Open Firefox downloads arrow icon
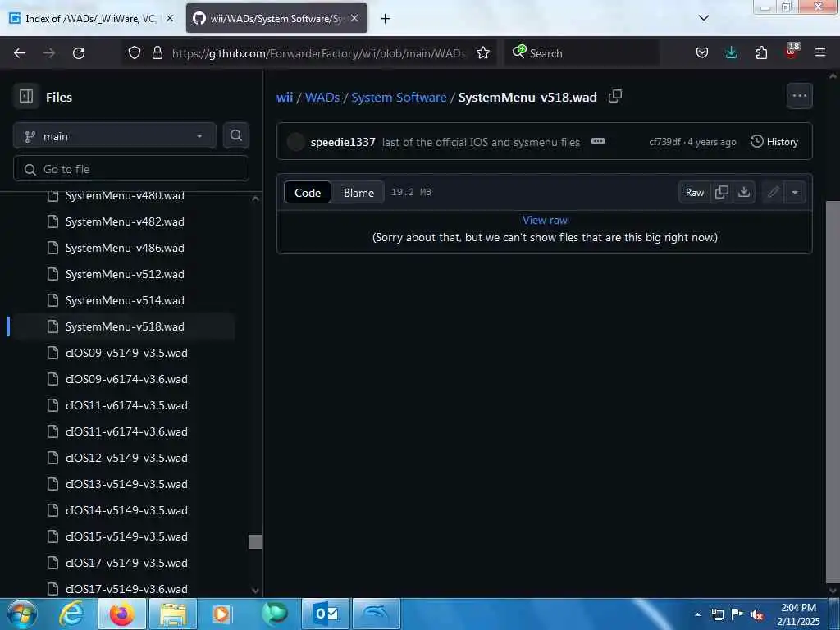The image size is (840, 630). 731,52
